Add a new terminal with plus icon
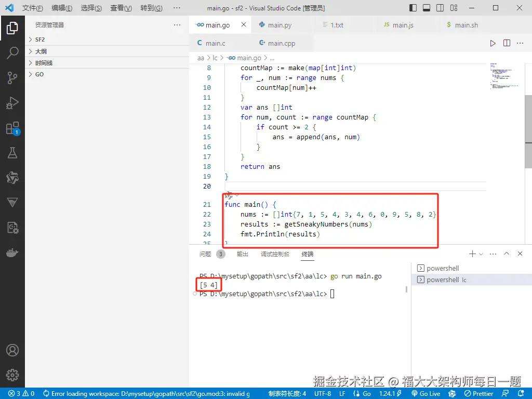The height and width of the screenshot is (399, 532). [472, 254]
